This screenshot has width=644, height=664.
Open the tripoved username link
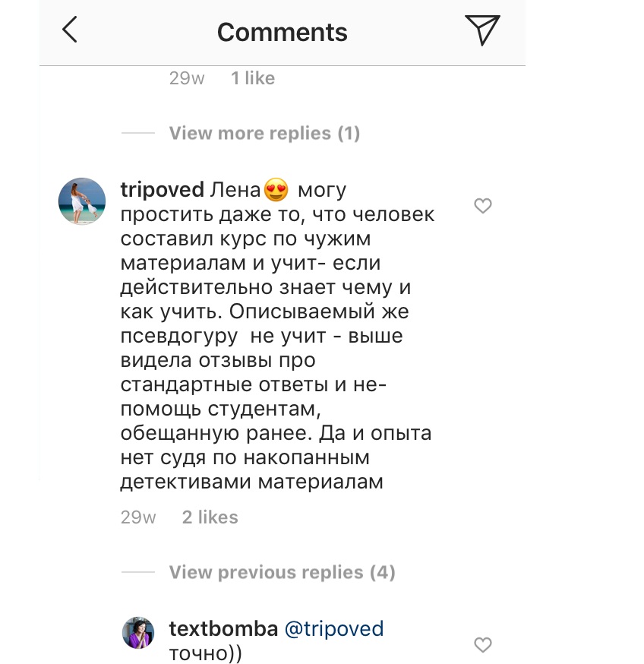(162, 189)
